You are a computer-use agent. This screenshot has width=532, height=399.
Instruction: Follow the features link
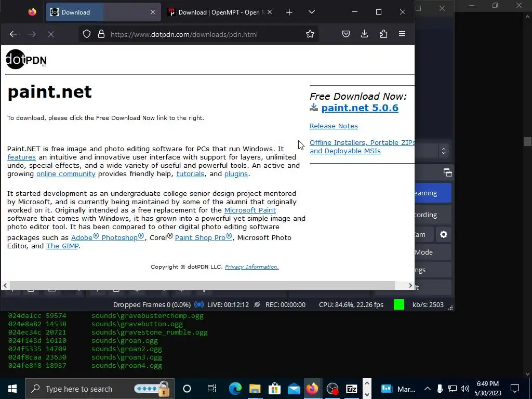pos(21,157)
